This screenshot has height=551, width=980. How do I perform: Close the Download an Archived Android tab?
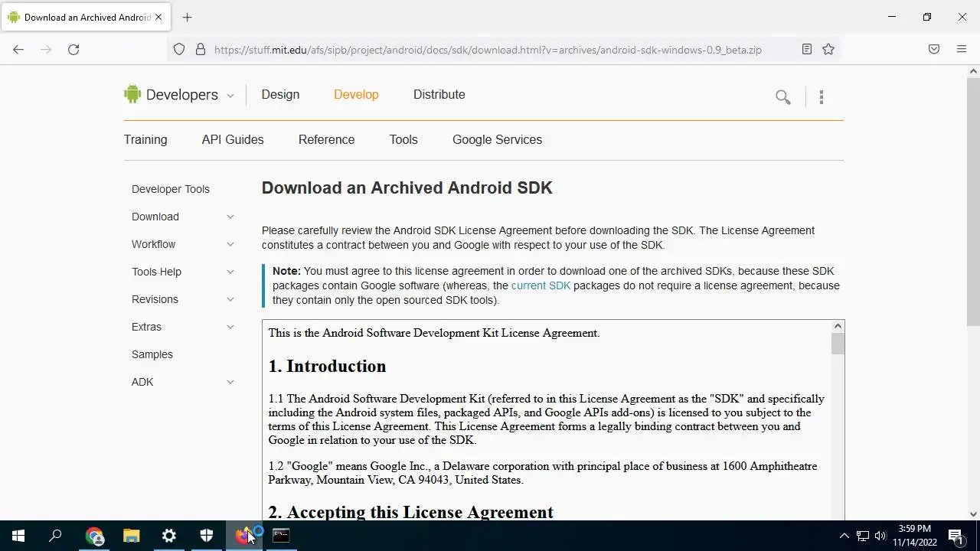(x=159, y=17)
